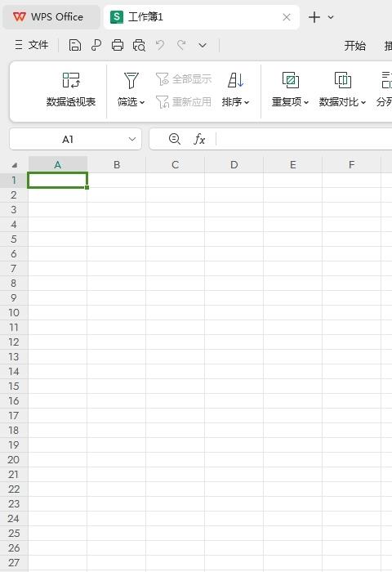Click the Sort (排序) icon
This screenshot has height=572, width=392.
click(235, 80)
